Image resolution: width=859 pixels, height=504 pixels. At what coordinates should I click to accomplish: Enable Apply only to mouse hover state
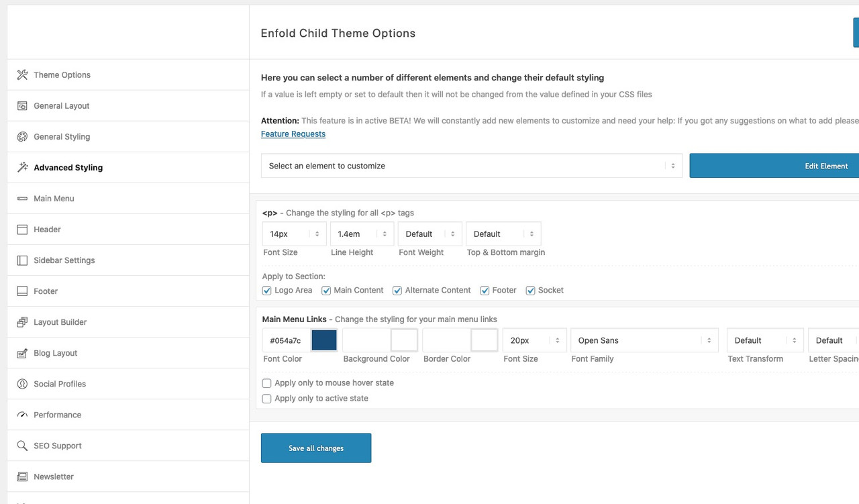point(267,383)
